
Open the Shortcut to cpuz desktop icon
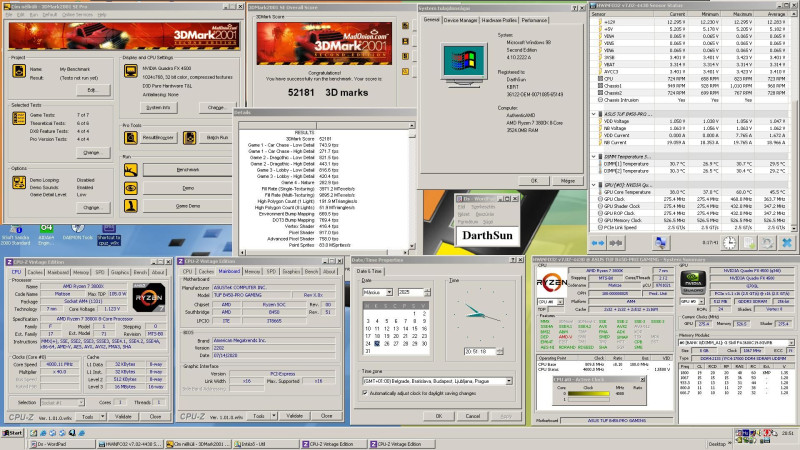(109, 235)
